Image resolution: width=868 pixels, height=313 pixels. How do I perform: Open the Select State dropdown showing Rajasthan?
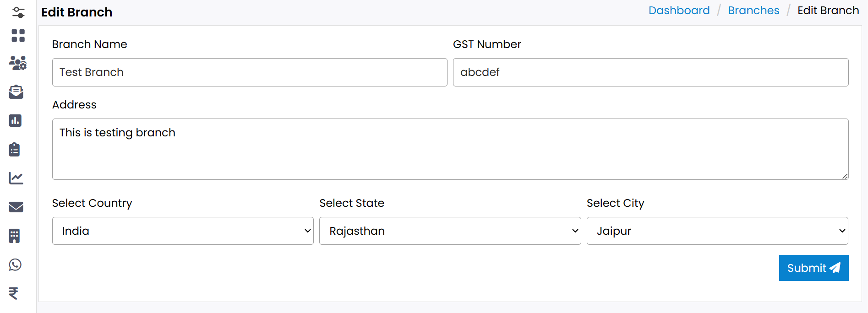click(450, 231)
